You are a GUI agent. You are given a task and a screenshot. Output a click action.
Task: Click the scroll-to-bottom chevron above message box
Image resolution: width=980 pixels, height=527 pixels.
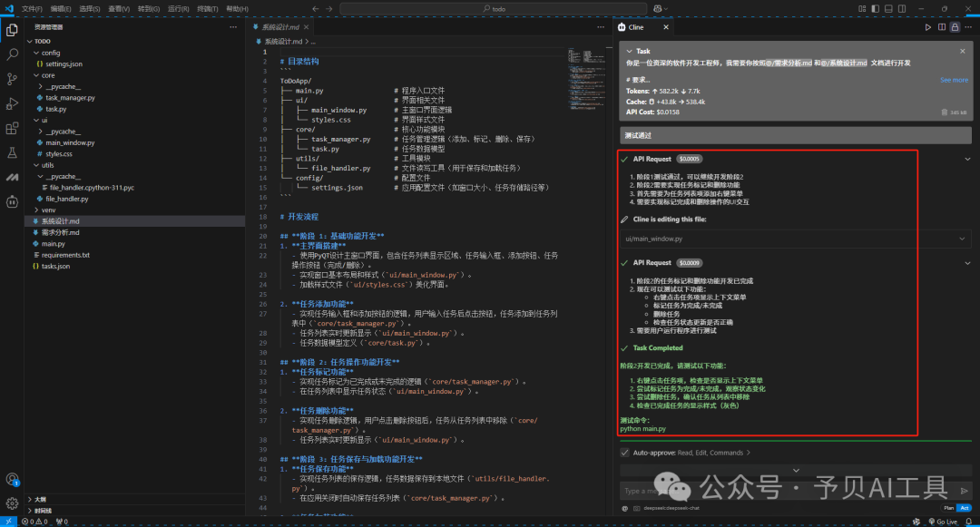[796, 470]
